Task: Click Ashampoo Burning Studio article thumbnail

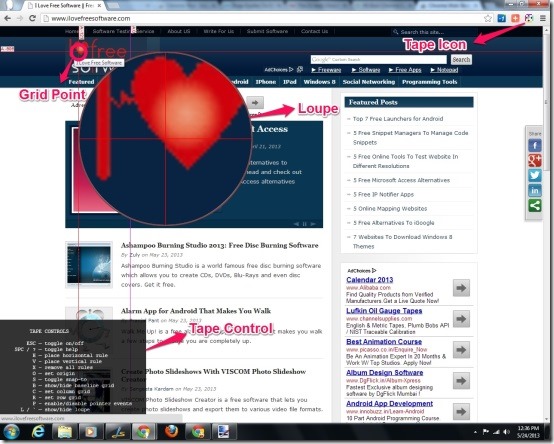Action: click(89, 265)
